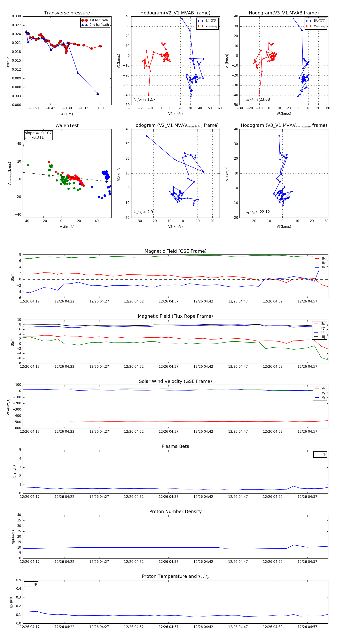The image size is (351, 644).
Task: Click the "Tp(10^6K)" y-axis label
Action: (x=12, y=601)
